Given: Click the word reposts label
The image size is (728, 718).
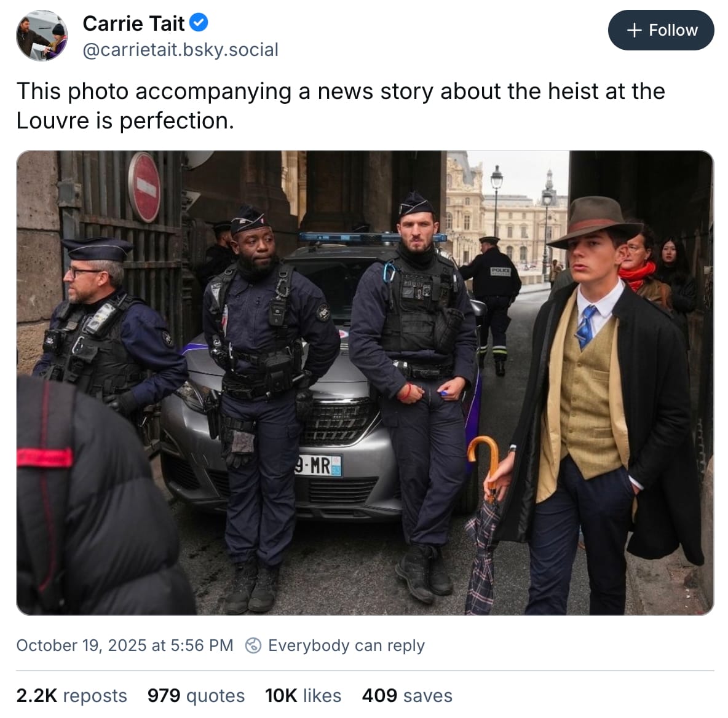Looking at the screenshot, I should pos(95,696).
